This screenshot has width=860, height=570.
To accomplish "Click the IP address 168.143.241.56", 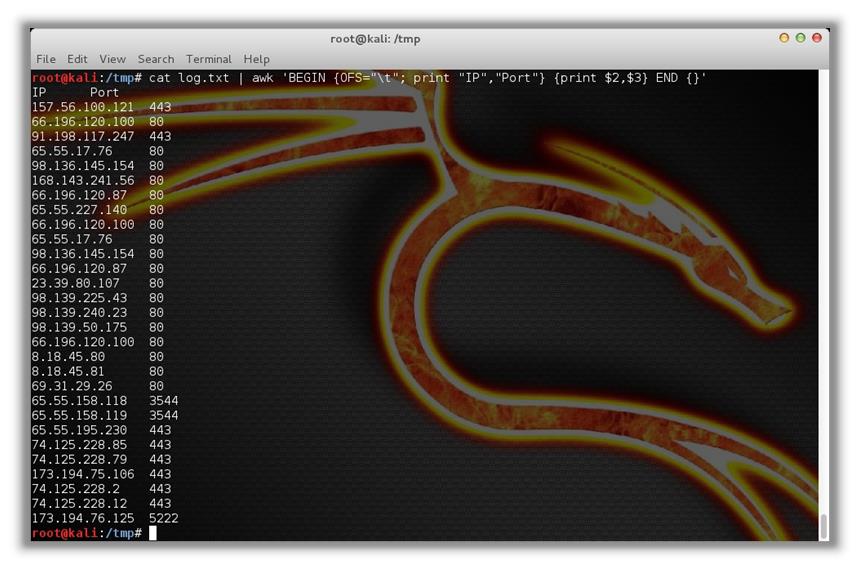I will tap(82, 181).
